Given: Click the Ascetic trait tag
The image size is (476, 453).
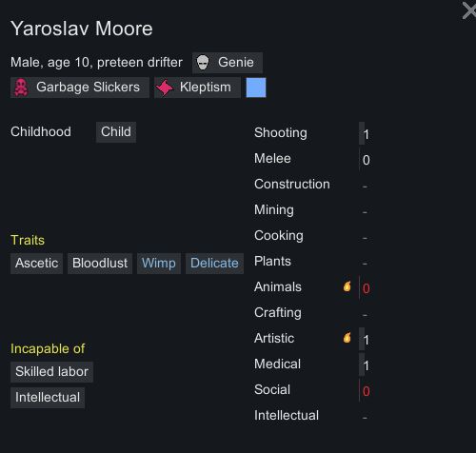Looking at the screenshot, I should 36,264.
